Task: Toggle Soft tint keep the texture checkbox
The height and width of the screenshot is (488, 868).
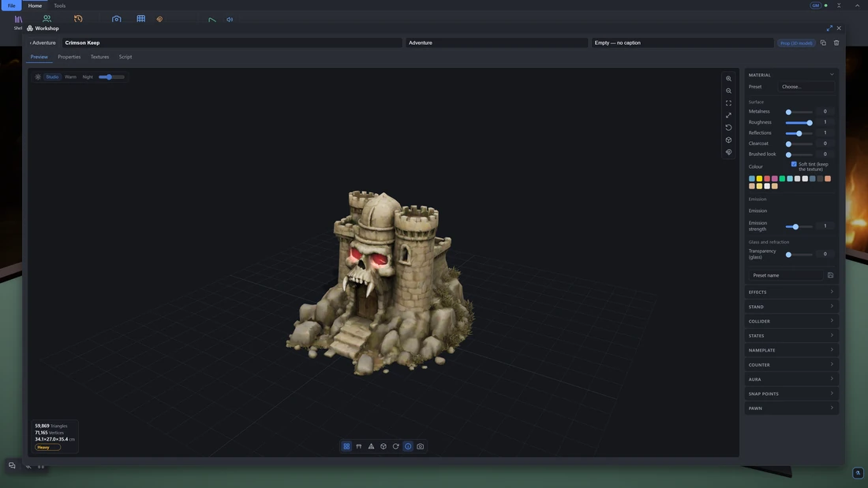Action: coord(794,164)
